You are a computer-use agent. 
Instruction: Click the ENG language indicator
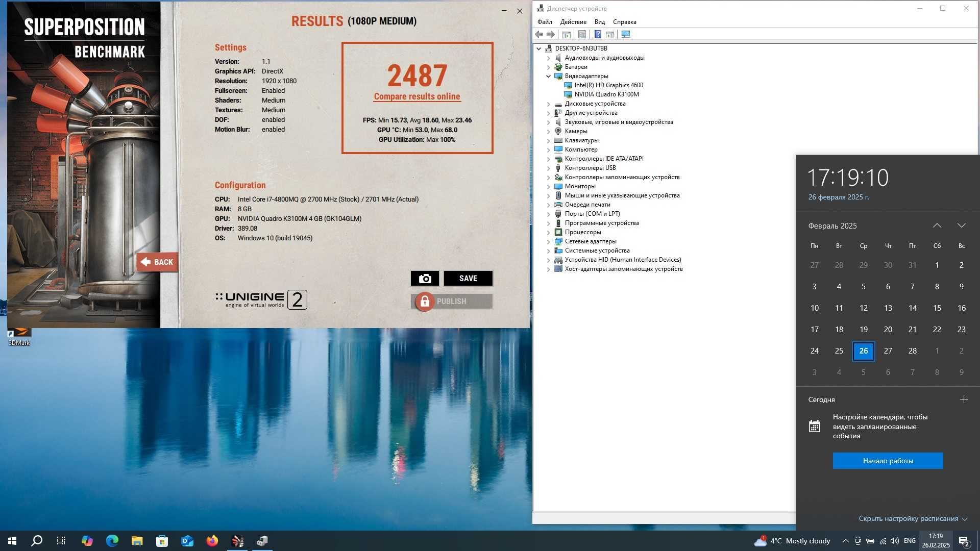pos(910,541)
